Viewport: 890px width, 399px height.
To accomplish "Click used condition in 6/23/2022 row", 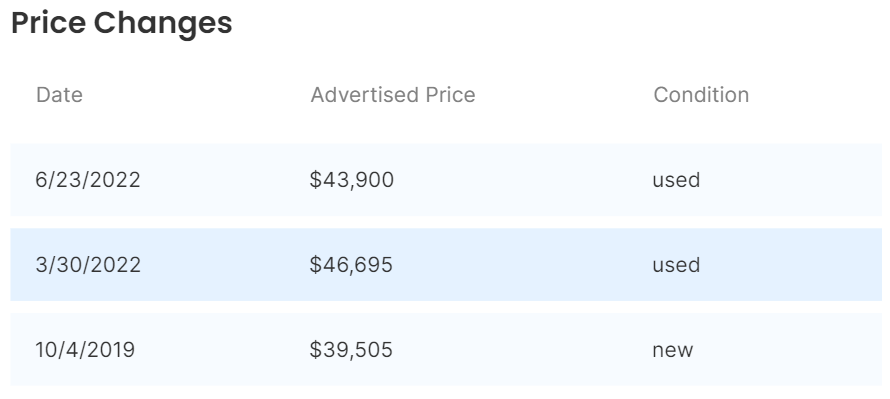I will coord(676,180).
